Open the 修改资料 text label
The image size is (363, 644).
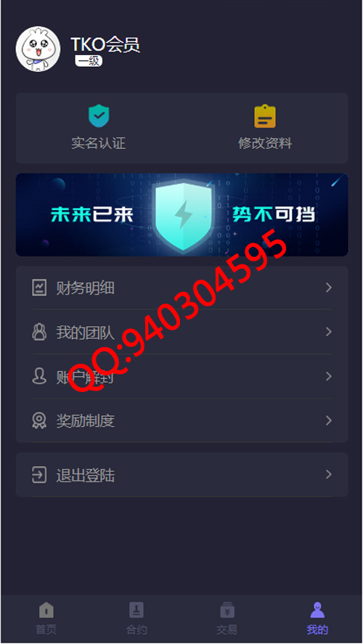click(x=265, y=143)
